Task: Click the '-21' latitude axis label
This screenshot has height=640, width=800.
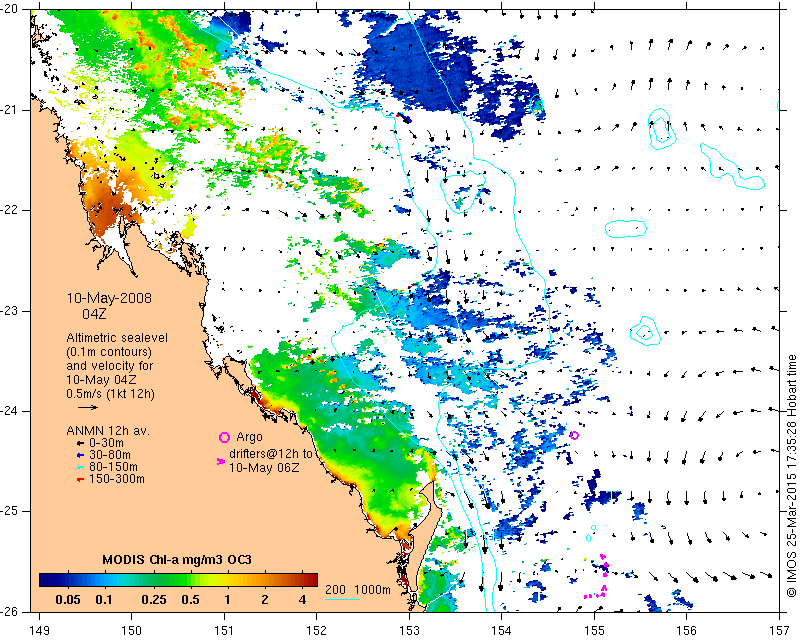Action: coord(10,110)
